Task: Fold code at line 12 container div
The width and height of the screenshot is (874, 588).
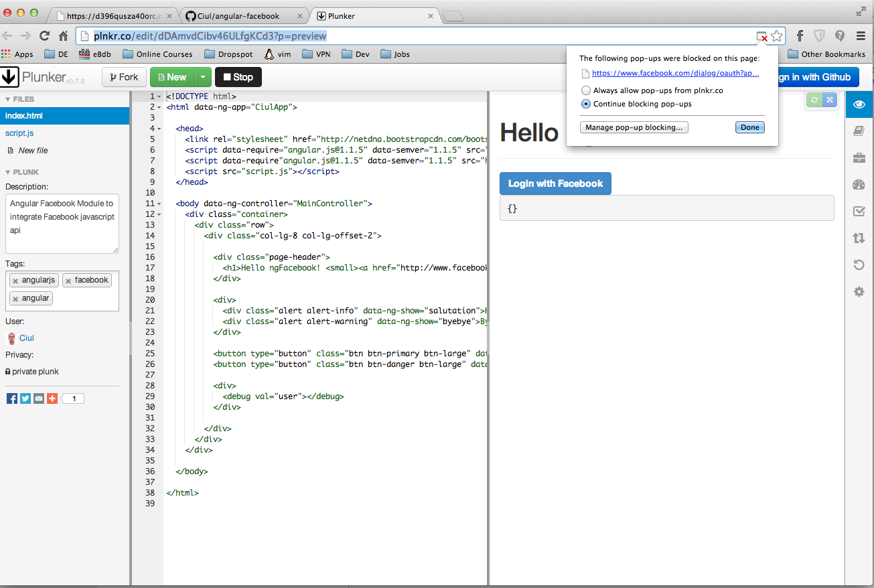Action: (x=159, y=214)
